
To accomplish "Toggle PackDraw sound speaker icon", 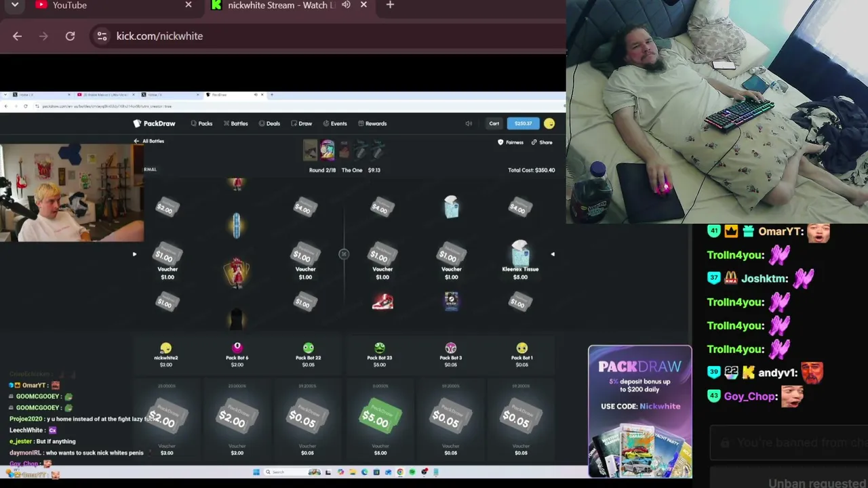I will pyautogui.click(x=469, y=123).
